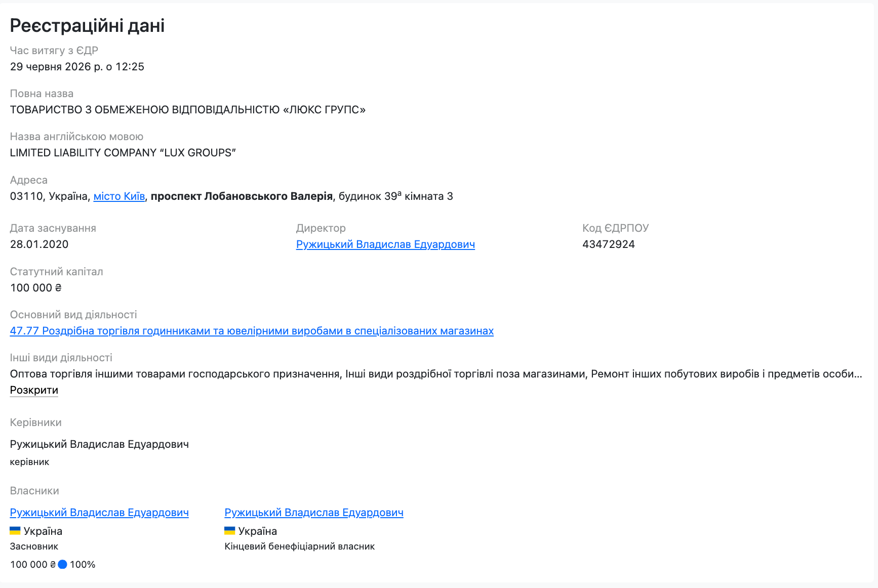Viewport: 878px width, 588px height.
Task: Click the blue 100% share circle
Action: click(x=62, y=565)
